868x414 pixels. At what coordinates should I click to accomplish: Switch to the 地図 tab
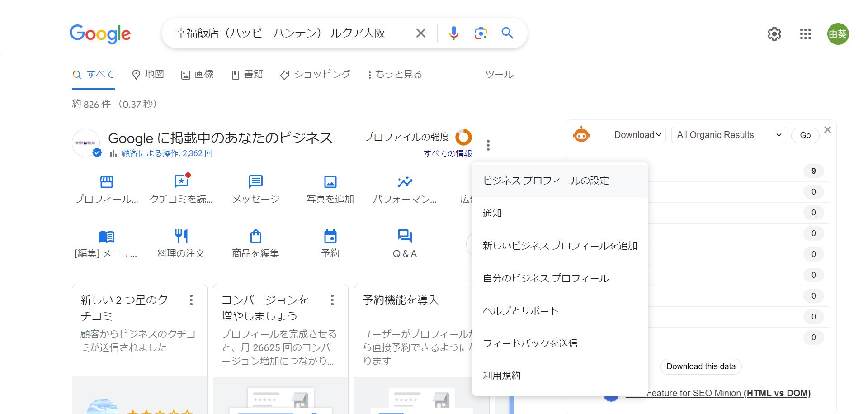click(148, 75)
